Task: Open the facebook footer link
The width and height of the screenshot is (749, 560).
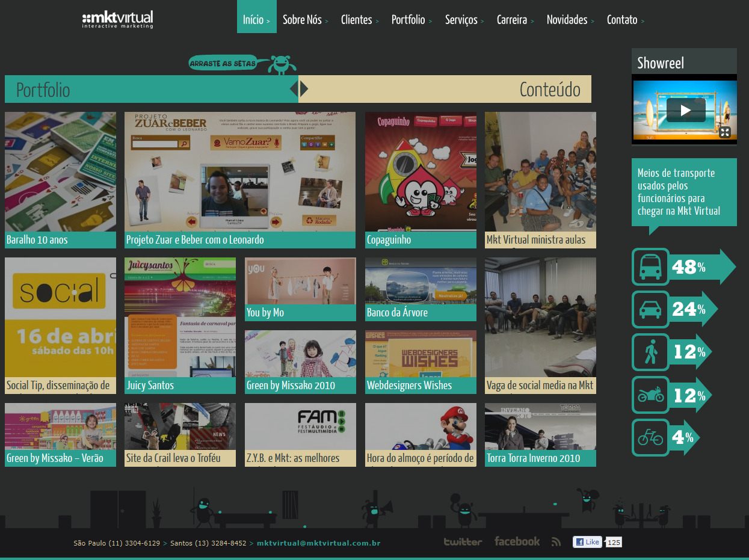Action: (x=517, y=541)
